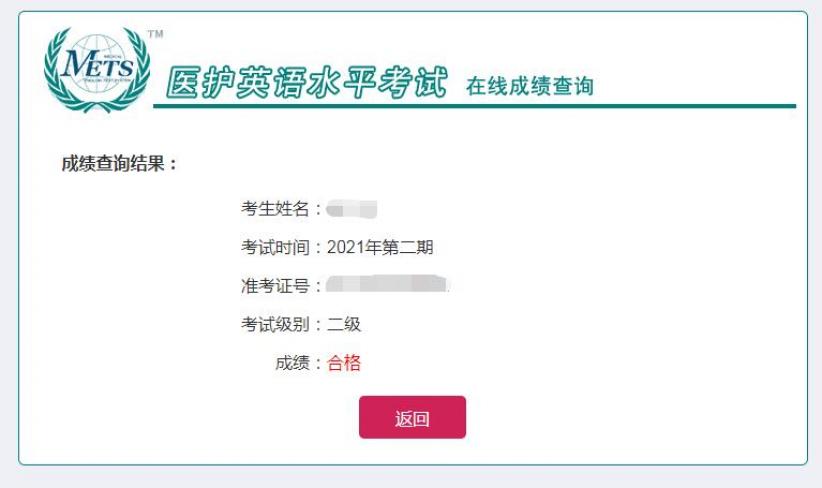Click the TM trademark mark beside logo
The image size is (822, 488).
coord(155,35)
